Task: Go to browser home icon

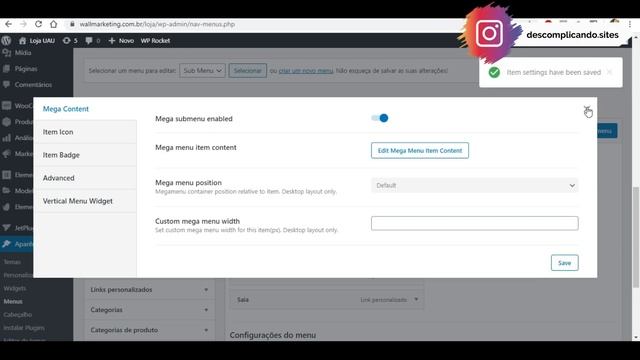Action: (53, 24)
